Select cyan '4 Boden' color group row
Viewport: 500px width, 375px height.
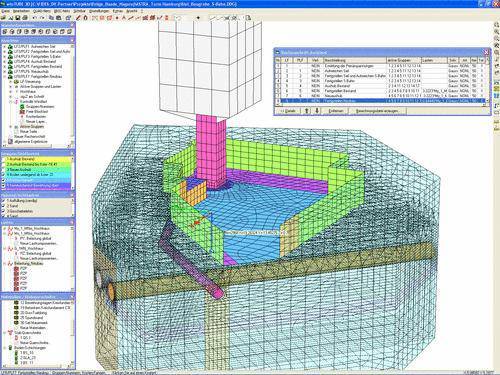point(36,175)
